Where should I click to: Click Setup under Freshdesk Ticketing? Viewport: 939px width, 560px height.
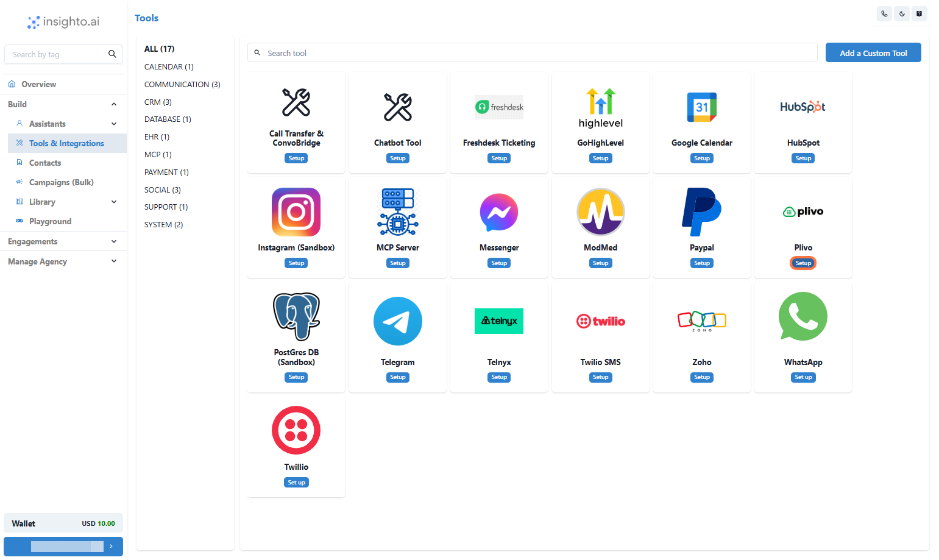click(x=499, y=158)
